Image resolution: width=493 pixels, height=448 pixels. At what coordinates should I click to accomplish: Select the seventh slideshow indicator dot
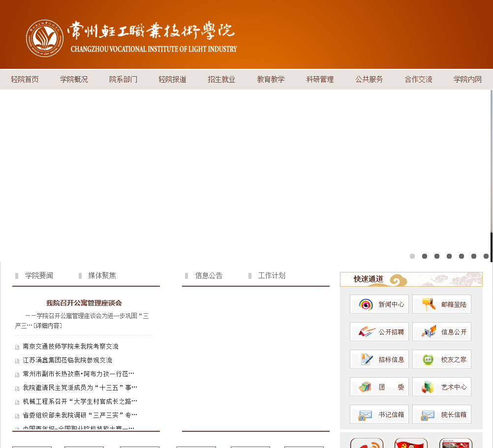point(486,256)
